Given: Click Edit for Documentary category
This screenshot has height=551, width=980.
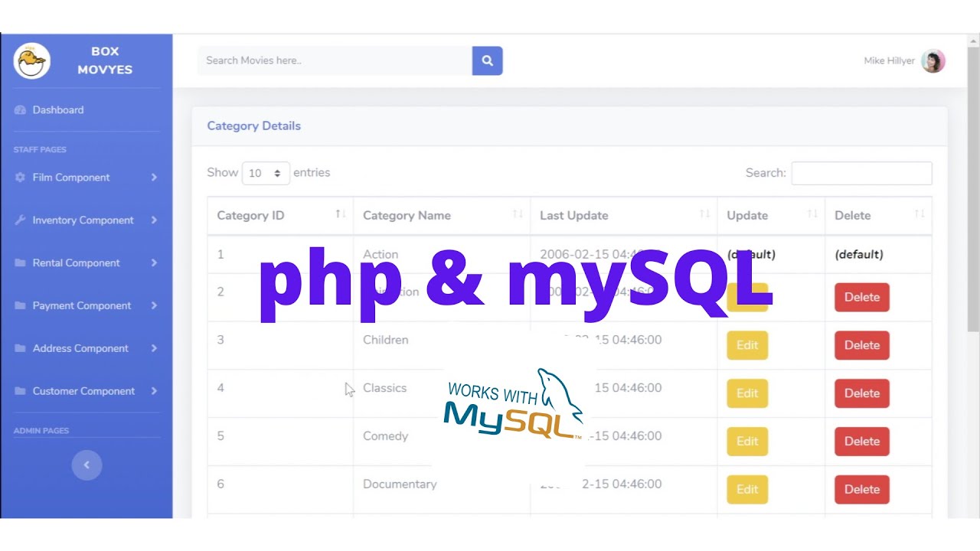Looking at the screenshot, I should pos(747,490).
